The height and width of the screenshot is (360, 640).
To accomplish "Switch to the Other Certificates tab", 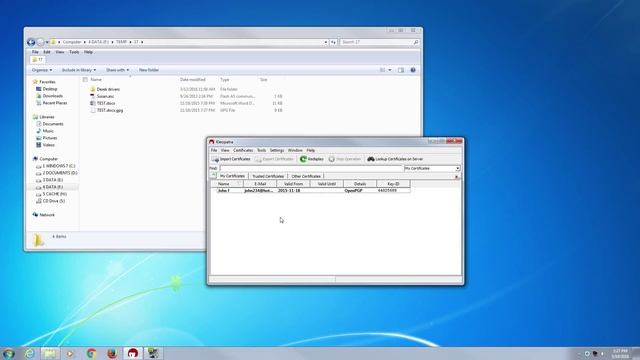I will tap(306, 176).
